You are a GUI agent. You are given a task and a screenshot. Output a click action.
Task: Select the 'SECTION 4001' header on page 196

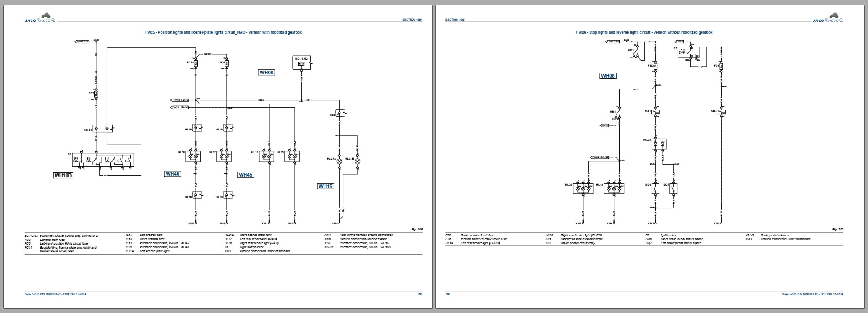(x=455, y=20)
